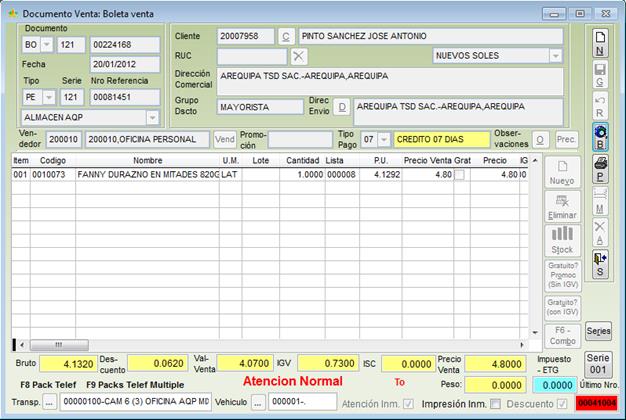626x420 pixels.
Task: Toggle Impresión Inm. checkbox
Action: (x=495, y=404)
